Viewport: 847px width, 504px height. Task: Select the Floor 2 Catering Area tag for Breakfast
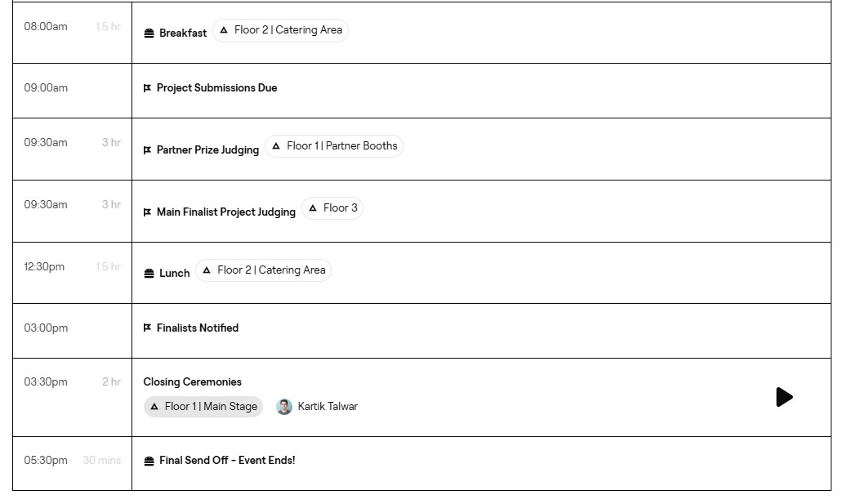(x=280, y=30)
